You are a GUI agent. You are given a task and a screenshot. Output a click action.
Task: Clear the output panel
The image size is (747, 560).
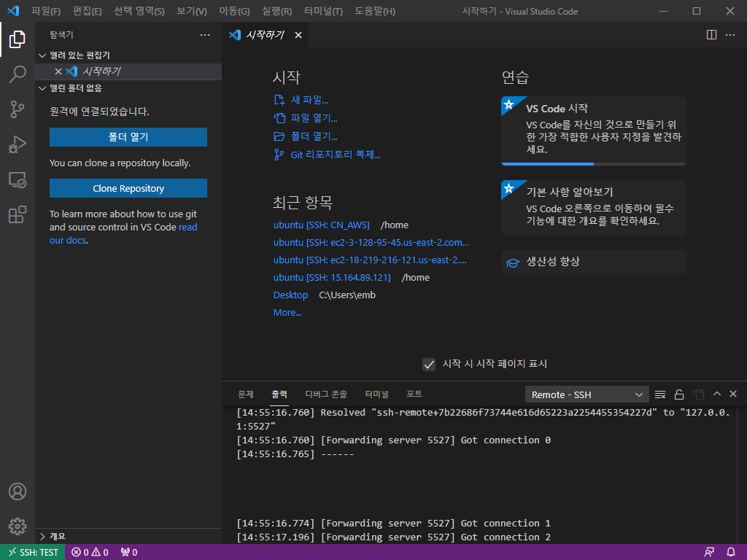coord(659,394)
